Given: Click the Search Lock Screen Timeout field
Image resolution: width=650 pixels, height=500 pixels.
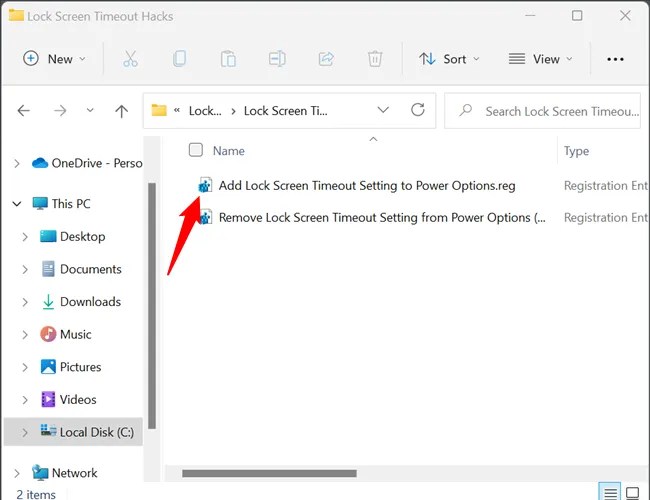Looking at the screenshot, I should (x=542, y=111).
